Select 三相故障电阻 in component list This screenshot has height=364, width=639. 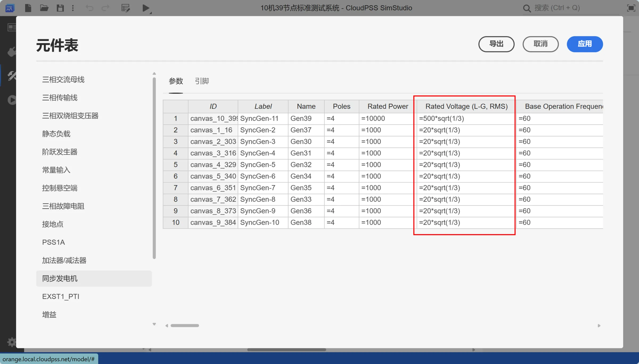pyautogui.click(x=94, y=206)
